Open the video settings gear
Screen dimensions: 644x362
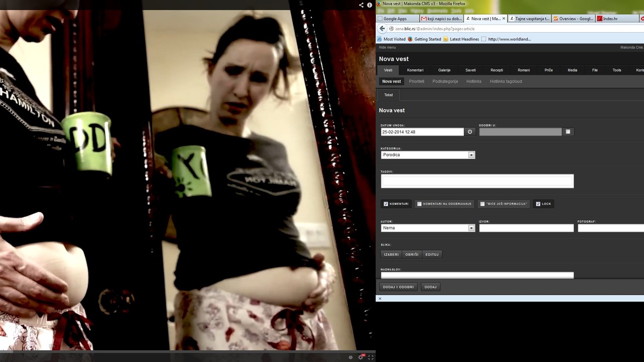(x=361, y=357)
